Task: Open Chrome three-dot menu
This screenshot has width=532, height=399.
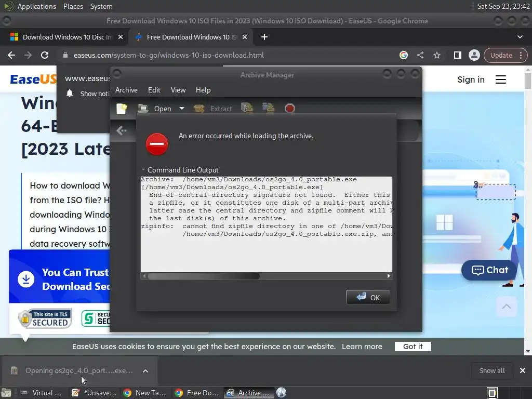Action: (521, 55)
